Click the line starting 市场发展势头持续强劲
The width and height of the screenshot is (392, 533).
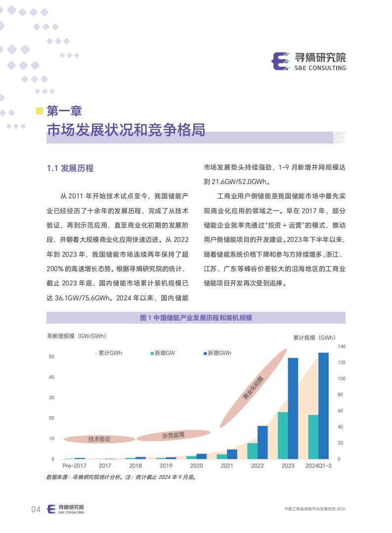274,167
